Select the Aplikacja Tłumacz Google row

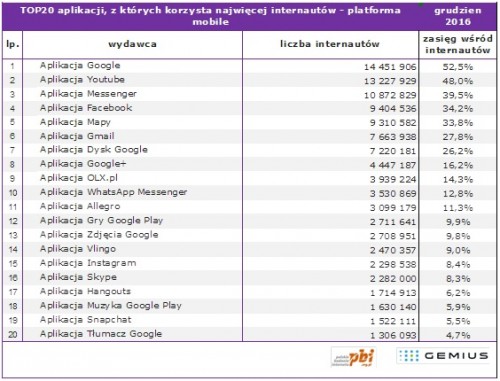click(x=249, y=334)
